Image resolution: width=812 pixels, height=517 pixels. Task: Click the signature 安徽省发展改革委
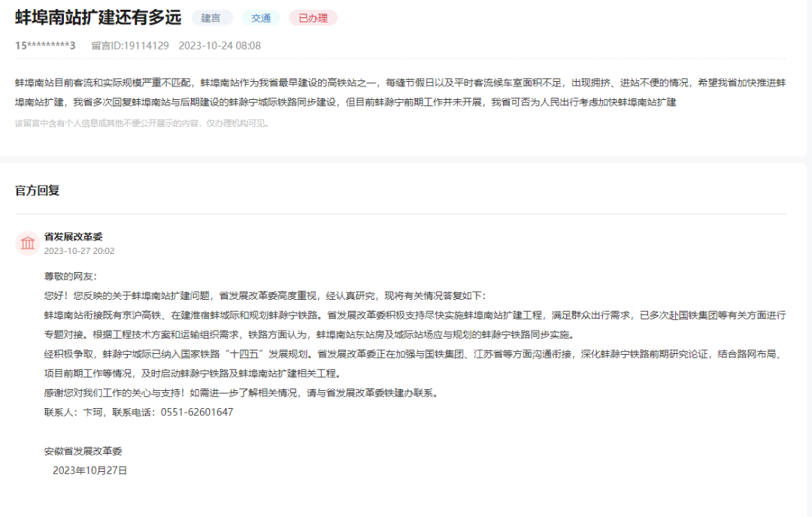83,452
